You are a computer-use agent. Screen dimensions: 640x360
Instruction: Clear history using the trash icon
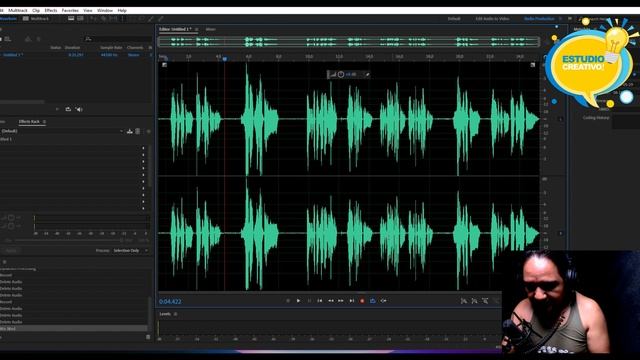[148, 337]
